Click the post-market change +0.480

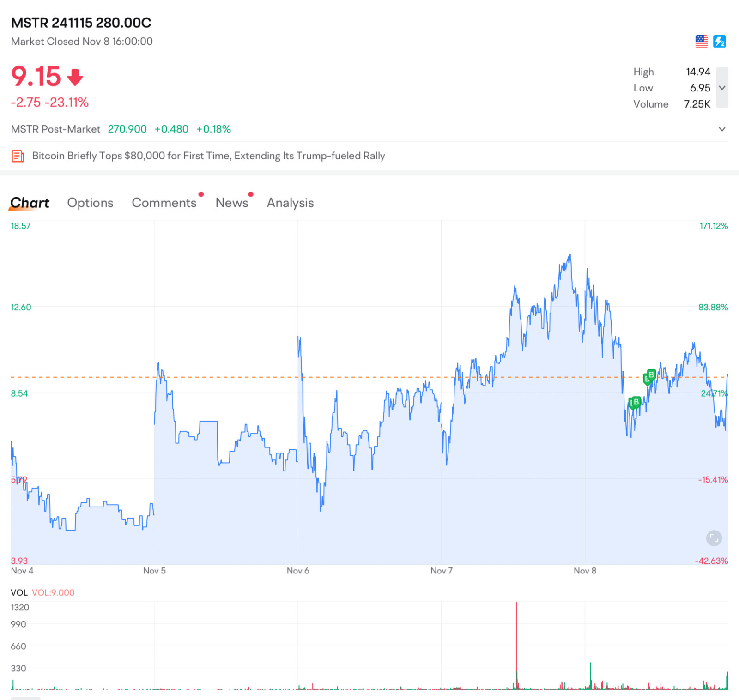pyautogui.click(x=171, y=129)
